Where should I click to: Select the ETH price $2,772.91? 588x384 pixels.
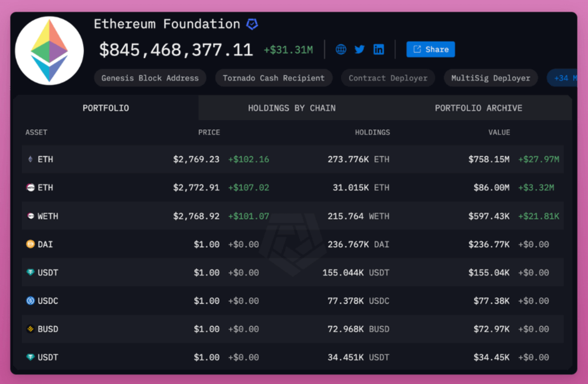pos(196,188)
